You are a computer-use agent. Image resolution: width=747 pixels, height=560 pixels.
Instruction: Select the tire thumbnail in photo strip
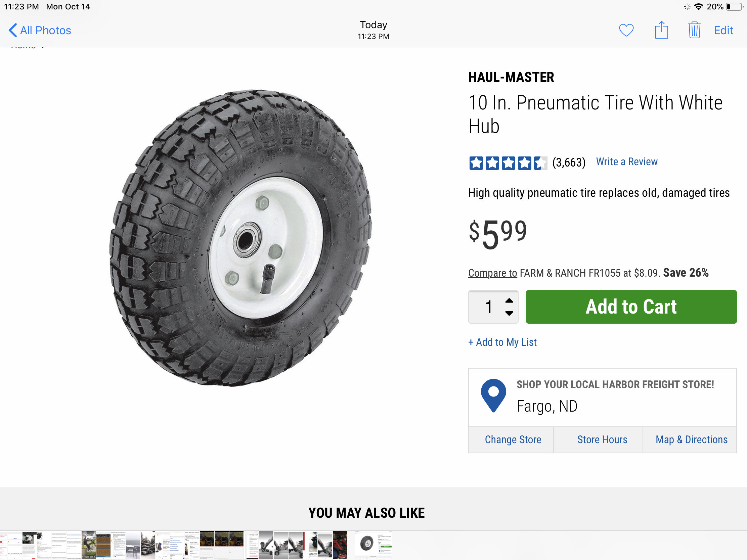(367, 544)
